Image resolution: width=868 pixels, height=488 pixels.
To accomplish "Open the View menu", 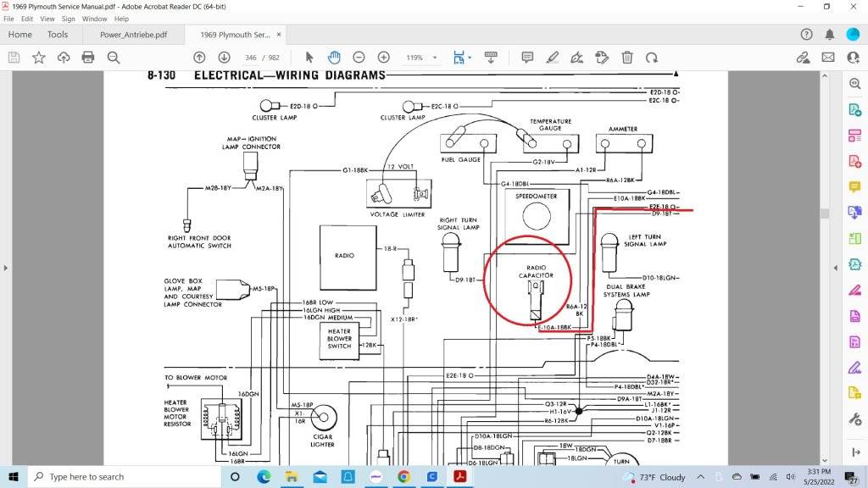I will 47,19.
